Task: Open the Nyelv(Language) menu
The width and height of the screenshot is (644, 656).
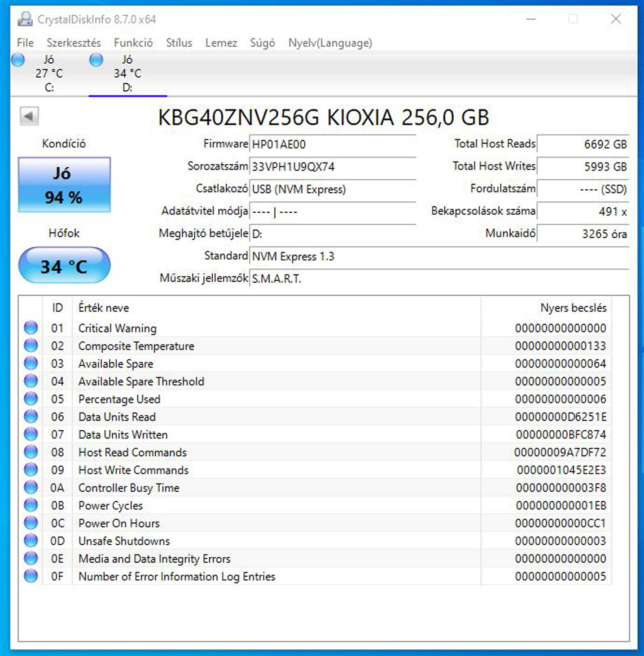Action: (330, 43)
